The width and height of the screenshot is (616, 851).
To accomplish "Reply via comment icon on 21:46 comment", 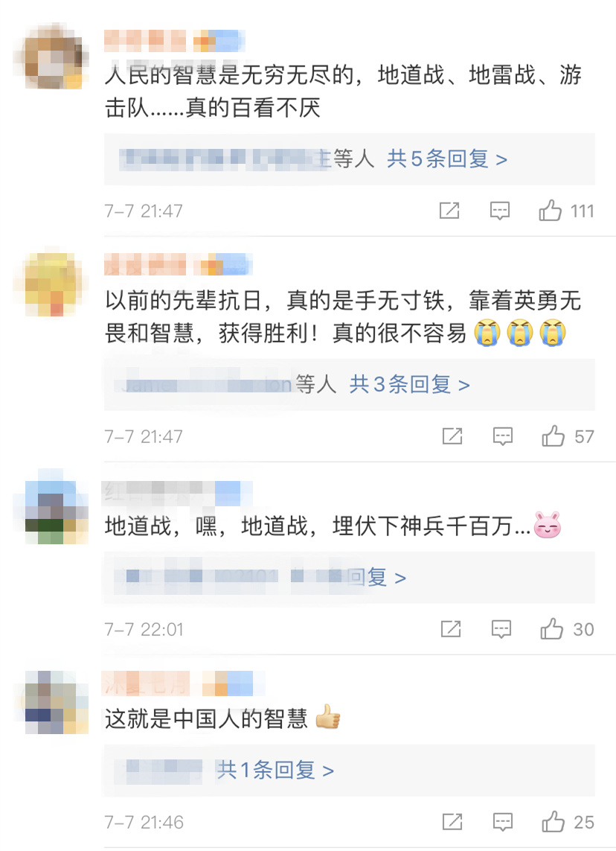I will 503,822.
